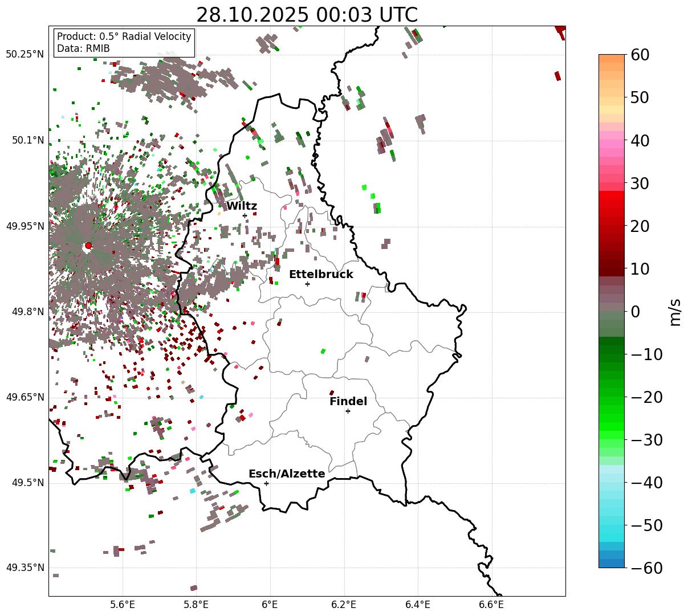The image size is (688, 616).
Task: Click the colorbar label 30
Action: 640,183
